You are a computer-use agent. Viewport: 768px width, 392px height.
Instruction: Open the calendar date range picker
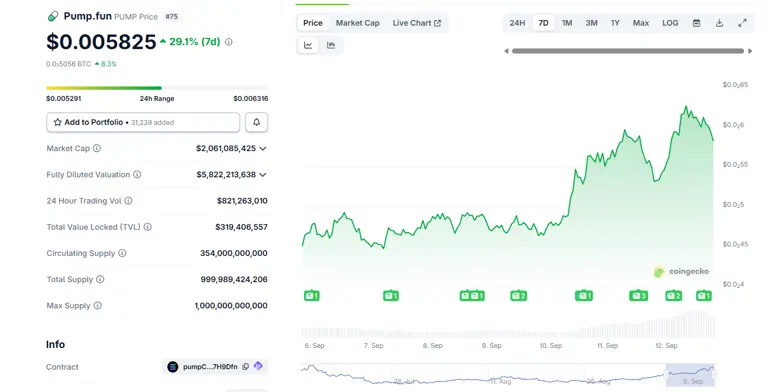click(696, 23)
